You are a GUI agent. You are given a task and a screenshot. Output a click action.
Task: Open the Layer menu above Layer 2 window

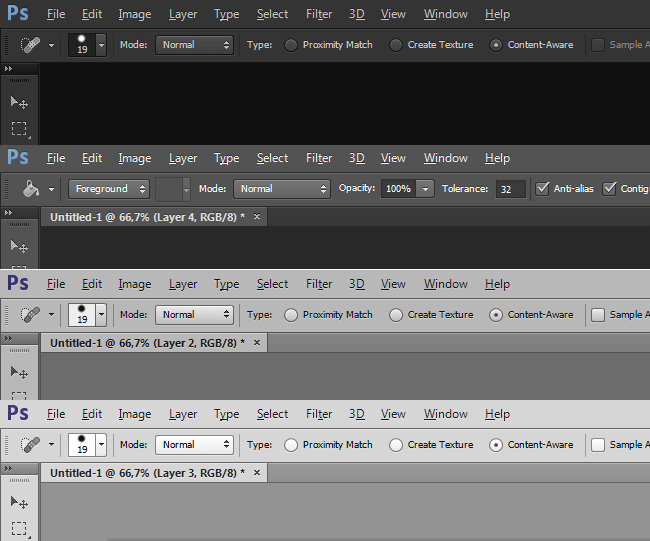(x=183, y=284)
